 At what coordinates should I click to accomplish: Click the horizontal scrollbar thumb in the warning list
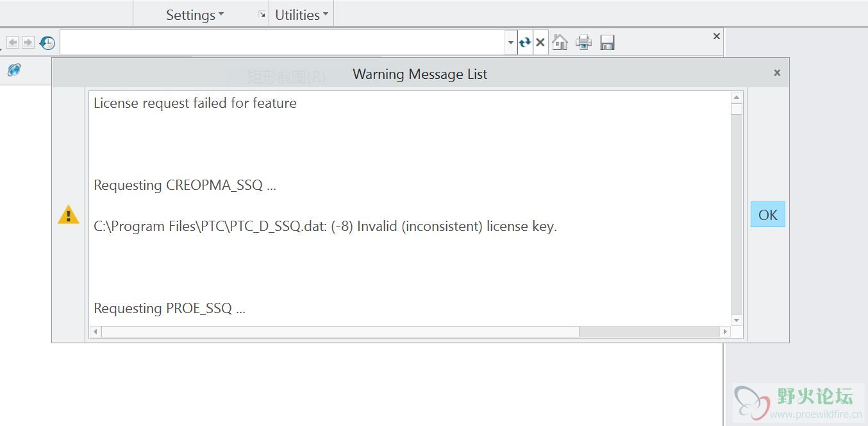click(340, 332)
